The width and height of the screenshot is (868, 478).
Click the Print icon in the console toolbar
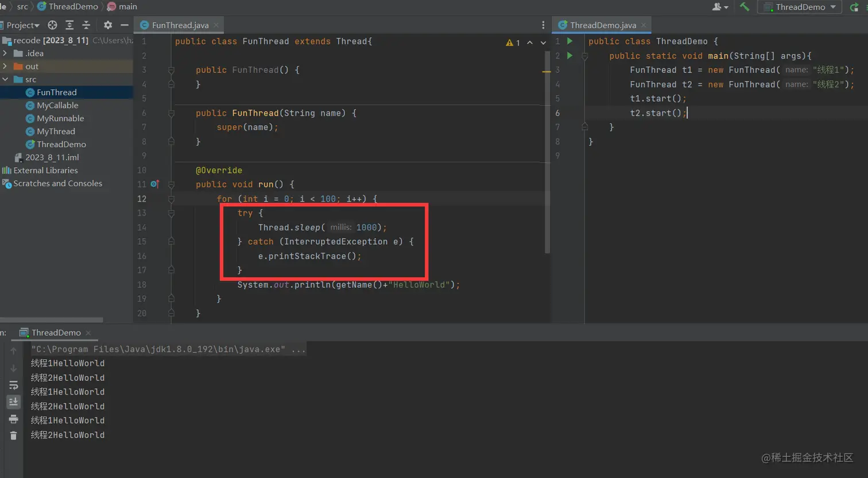[x=13, y=419]
